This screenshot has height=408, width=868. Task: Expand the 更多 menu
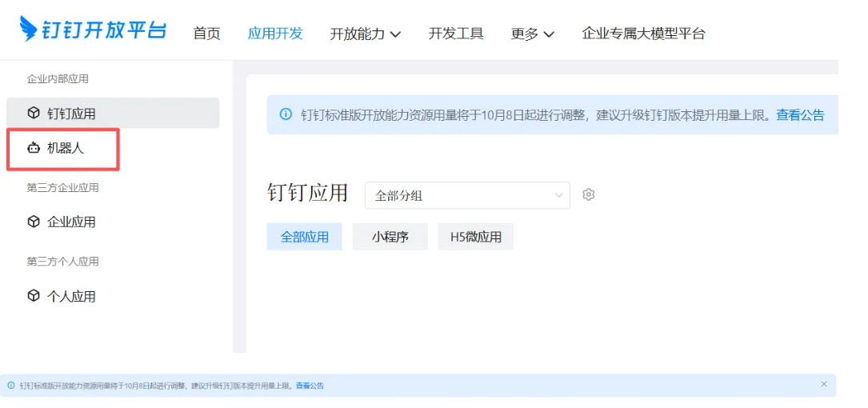532,34
